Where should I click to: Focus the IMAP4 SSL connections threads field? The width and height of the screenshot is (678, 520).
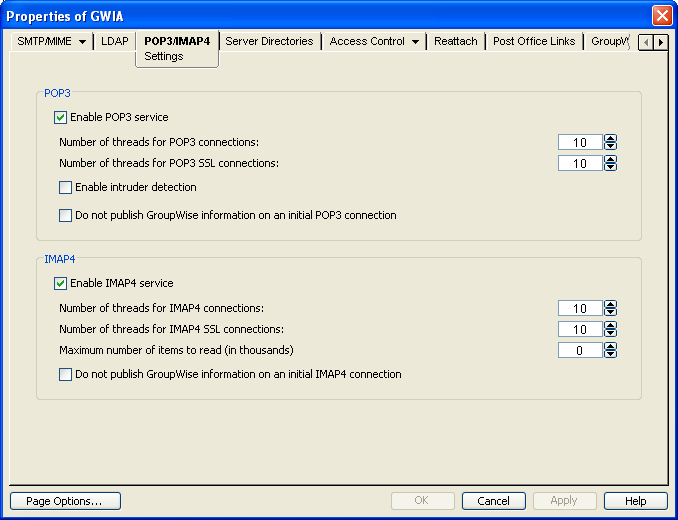[580, 329]
